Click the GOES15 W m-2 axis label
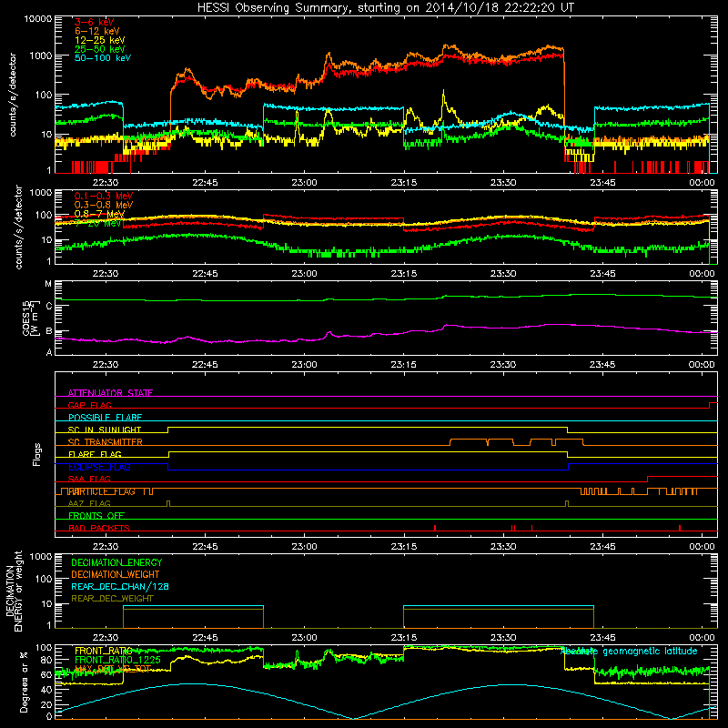 pos(29,318)
